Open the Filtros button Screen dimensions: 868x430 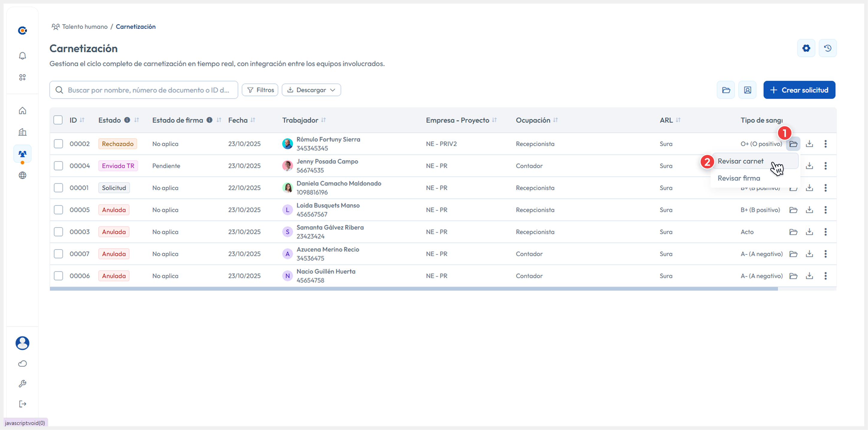(260, 90)
